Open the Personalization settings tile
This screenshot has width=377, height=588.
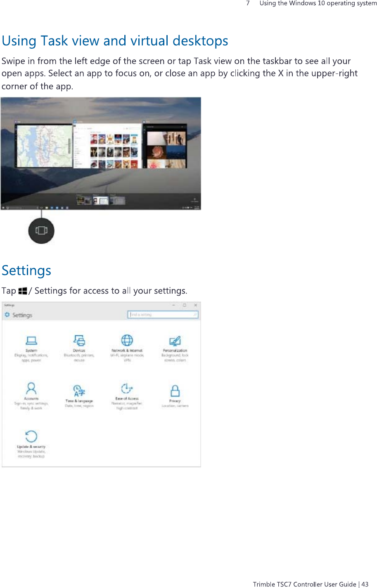(175, 349)
